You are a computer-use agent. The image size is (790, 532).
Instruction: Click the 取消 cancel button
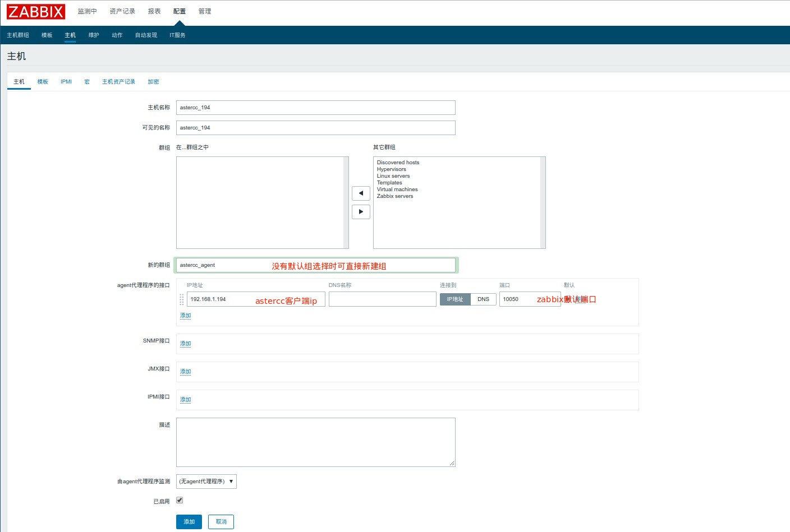coord(221,522)
